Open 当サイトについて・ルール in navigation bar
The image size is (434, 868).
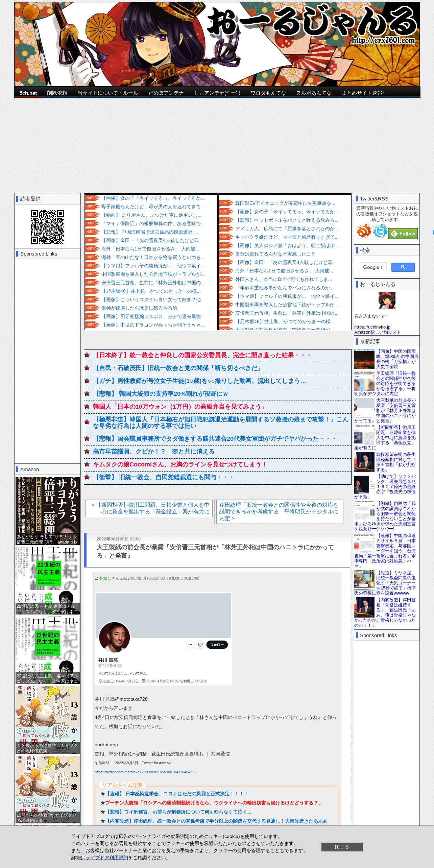[108, 93]
